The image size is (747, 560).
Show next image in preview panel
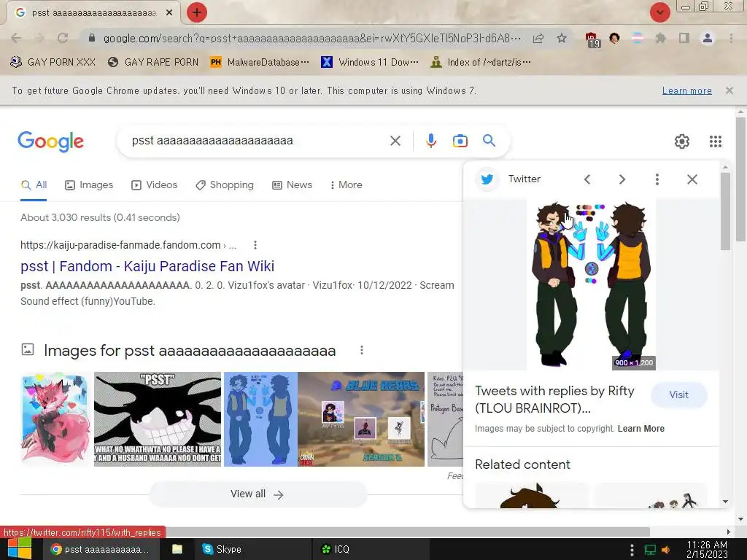pos(622,179)
